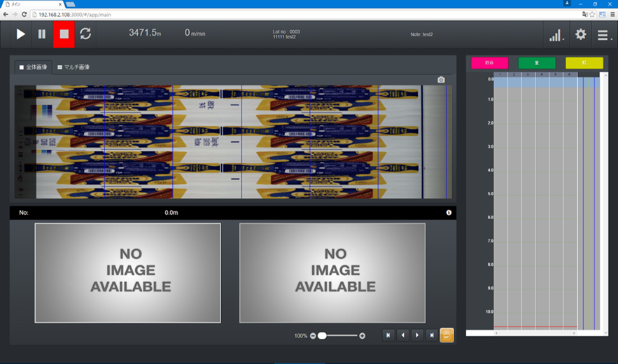Screen dimensions: 618x364
Task: Click the info icon on the No: bar
Action: coord(449,212)
